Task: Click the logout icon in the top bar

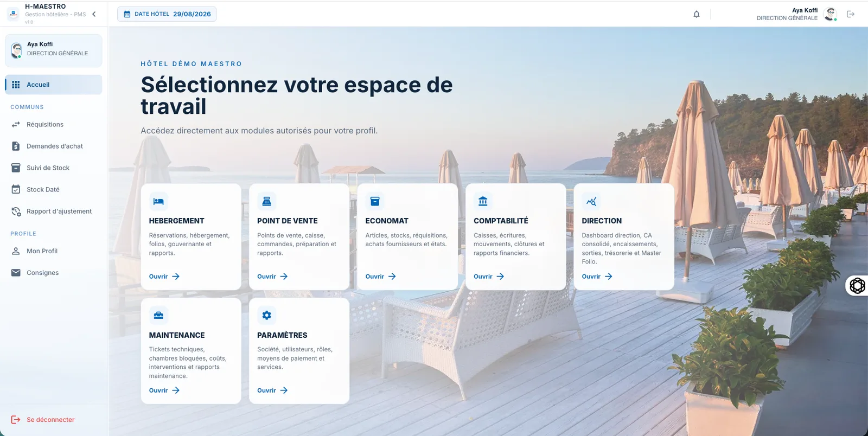Action: [x=851, y=14]
